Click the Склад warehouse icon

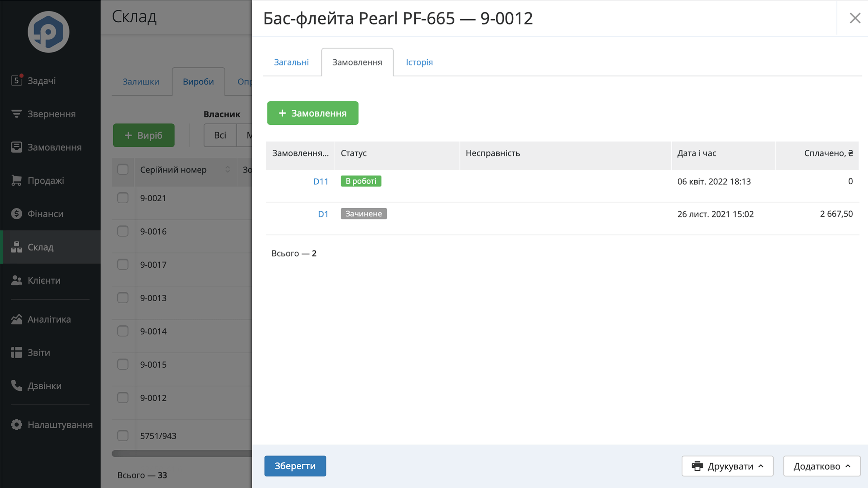point(16,247)
